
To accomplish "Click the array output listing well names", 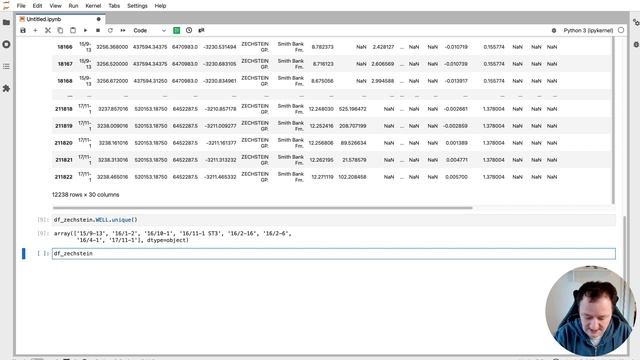I will click(x=173, y=237).
